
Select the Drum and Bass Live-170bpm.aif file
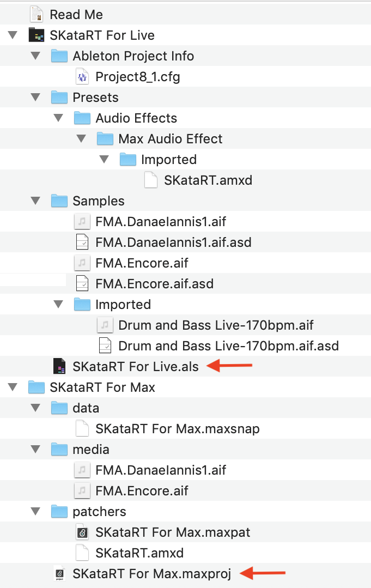point(216,325)
